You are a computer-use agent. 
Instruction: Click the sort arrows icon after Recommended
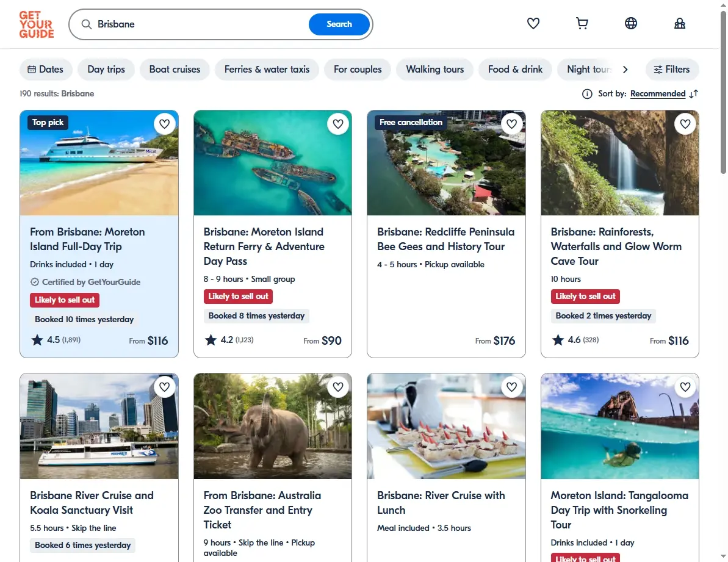point(694,94)
